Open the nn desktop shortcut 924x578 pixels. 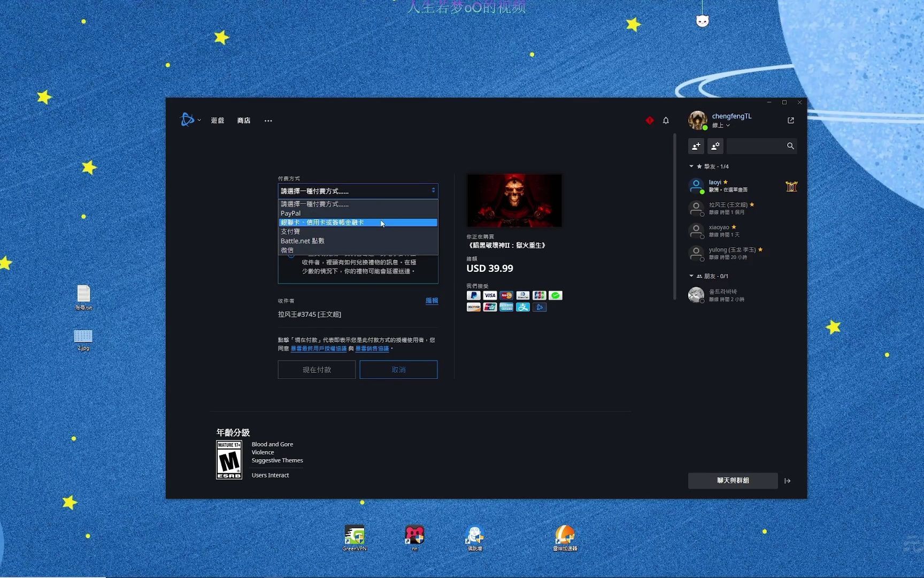[414, 537]
